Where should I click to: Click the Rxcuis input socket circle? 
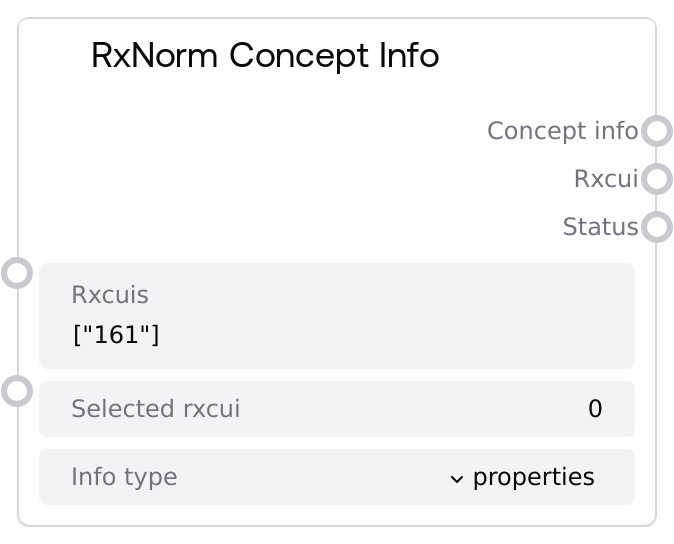(17, 273)
